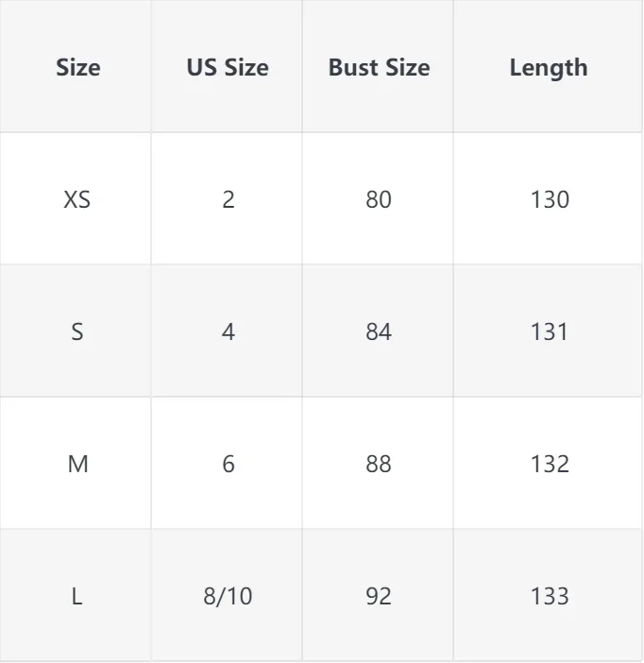Click bust size value 84

[x=379, y=331]
